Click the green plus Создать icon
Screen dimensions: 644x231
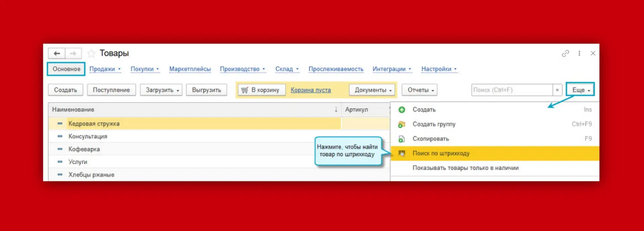pos(401,110)
